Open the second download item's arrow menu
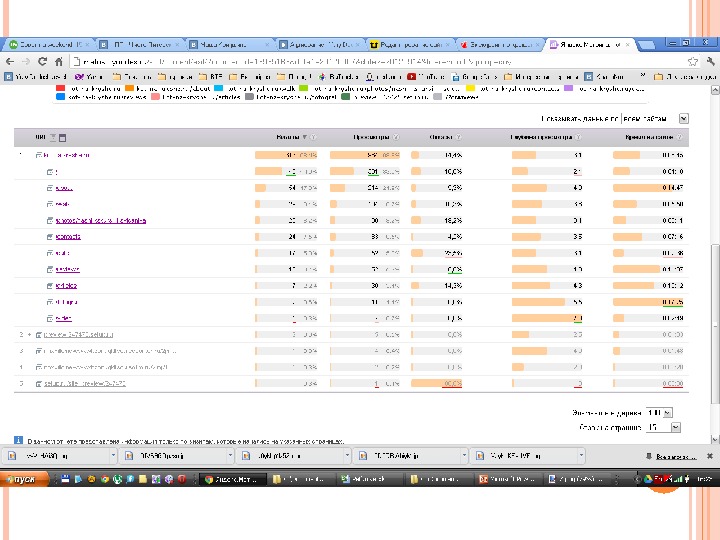 click(x=230, y=456)
